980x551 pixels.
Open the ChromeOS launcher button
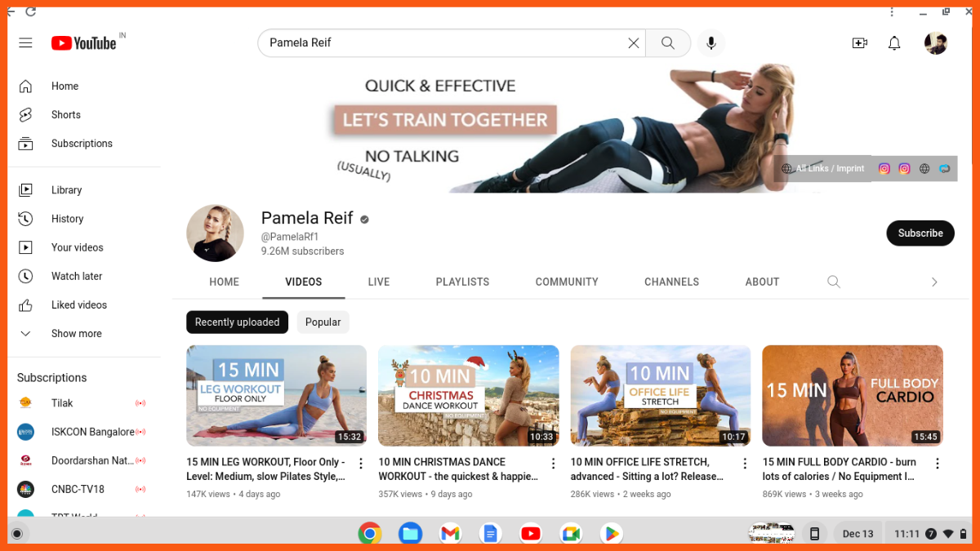pos(16,534)
